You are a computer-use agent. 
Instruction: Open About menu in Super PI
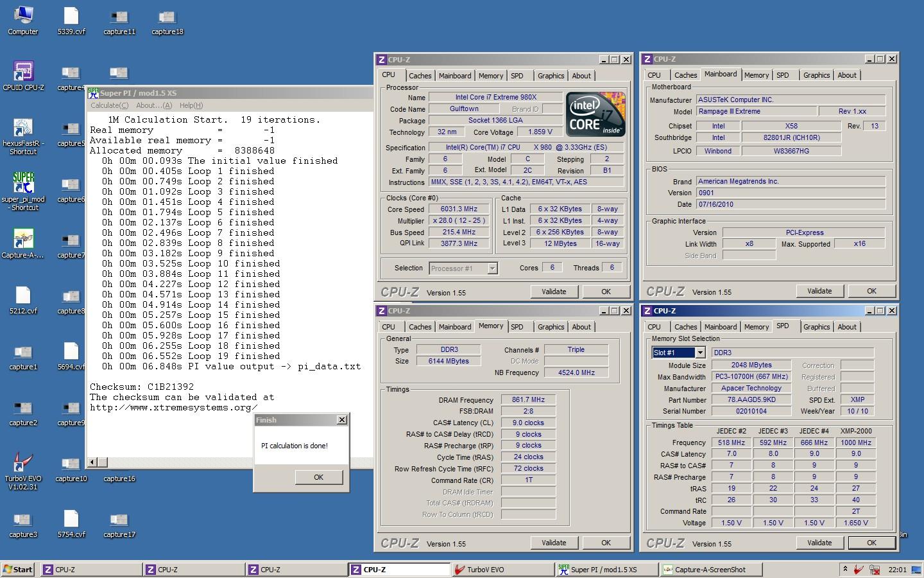click(154, 105)
